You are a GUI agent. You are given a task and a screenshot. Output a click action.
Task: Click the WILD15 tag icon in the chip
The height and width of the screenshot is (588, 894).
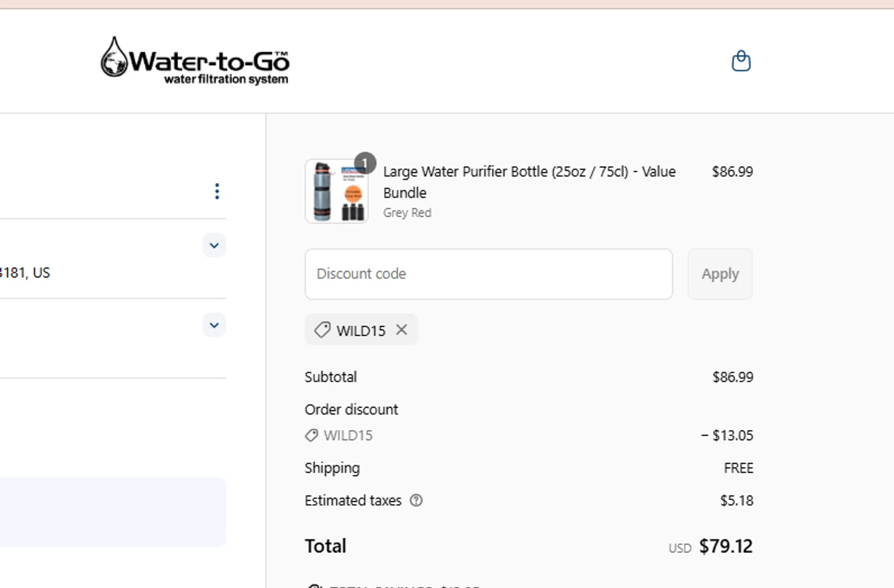click(322, 329)
